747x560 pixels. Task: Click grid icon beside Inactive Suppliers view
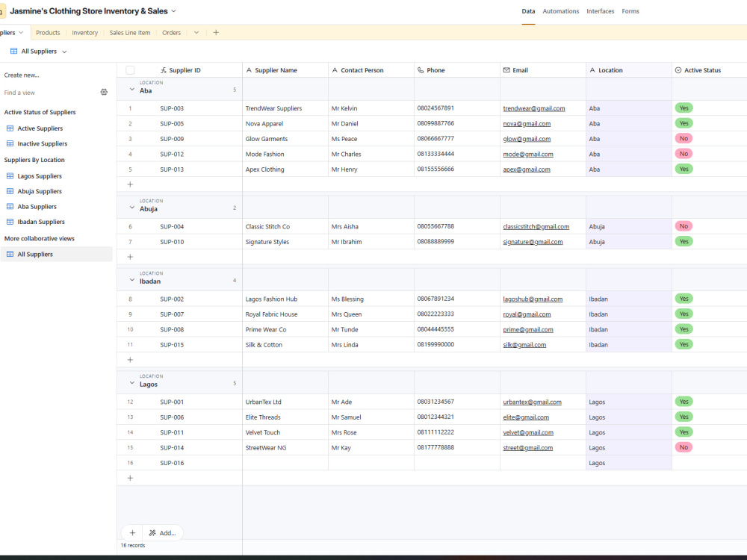point(10,143)
